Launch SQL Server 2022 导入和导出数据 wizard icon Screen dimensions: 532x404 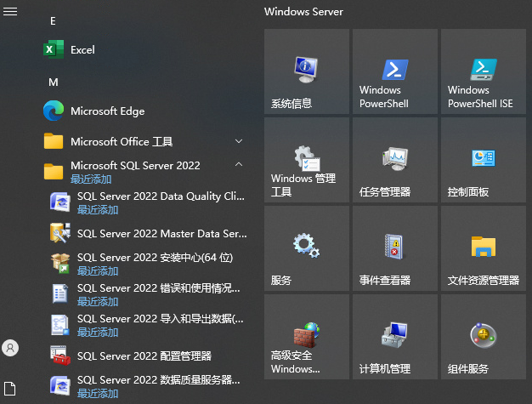(x=60, y=325)
